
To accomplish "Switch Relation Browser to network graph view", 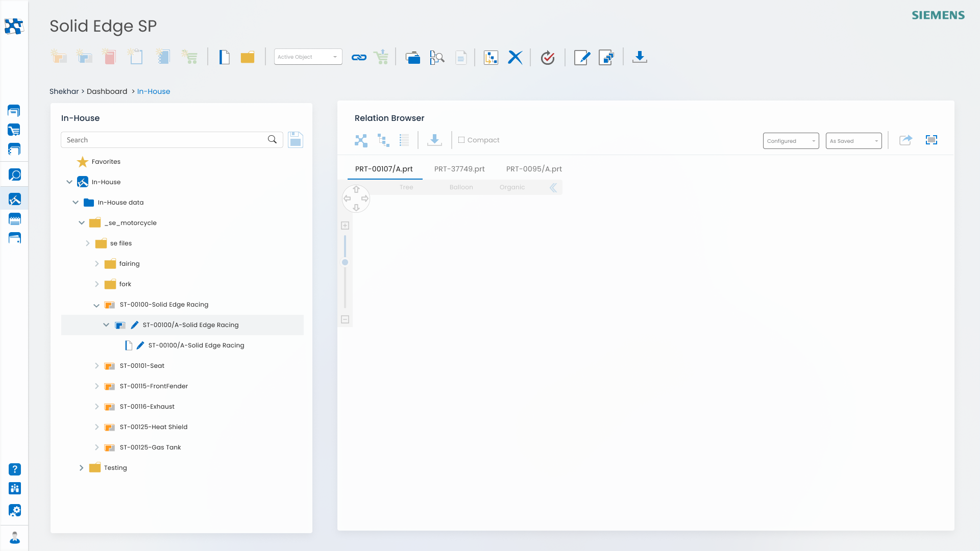I will (x=361, y=140).
